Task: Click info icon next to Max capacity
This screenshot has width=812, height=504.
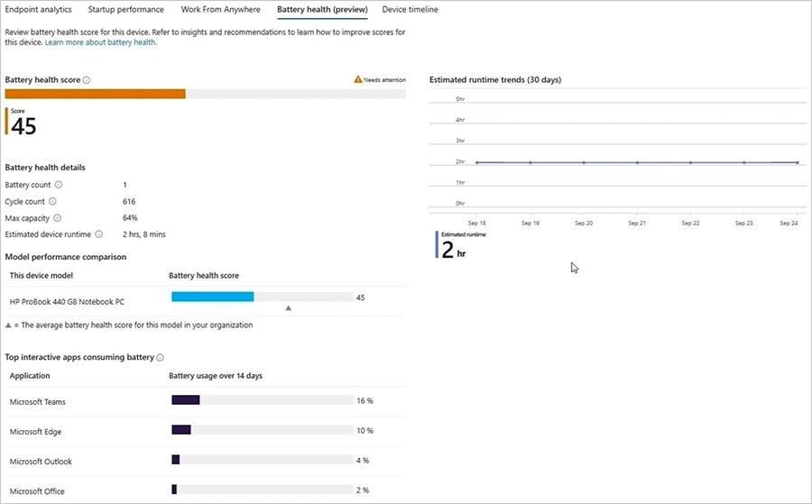Action: pyautogui.click(x=57, y=218)
